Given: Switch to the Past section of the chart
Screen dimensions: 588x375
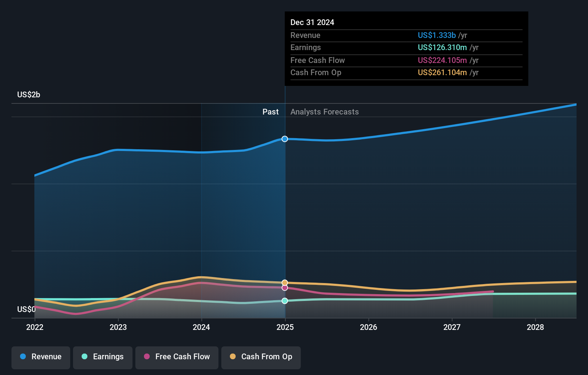Looking at the screenshot, I should pyautogui.click(x=270, y=112).
